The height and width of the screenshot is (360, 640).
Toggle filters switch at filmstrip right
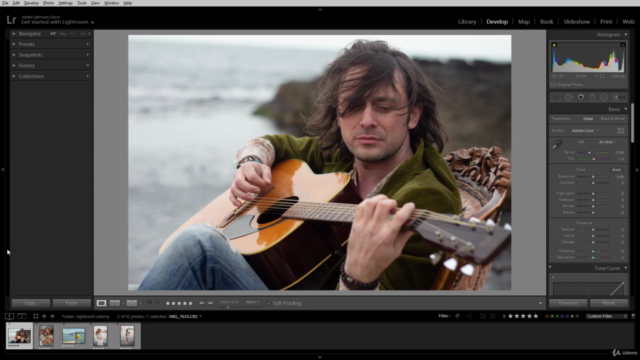tap(633, 316)
